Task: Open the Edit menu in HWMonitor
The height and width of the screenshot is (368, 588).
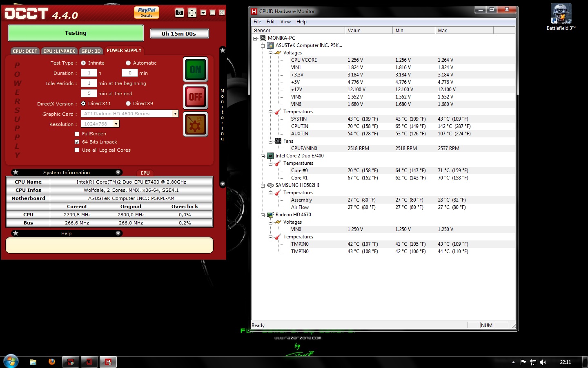Action: click(271, 22)
